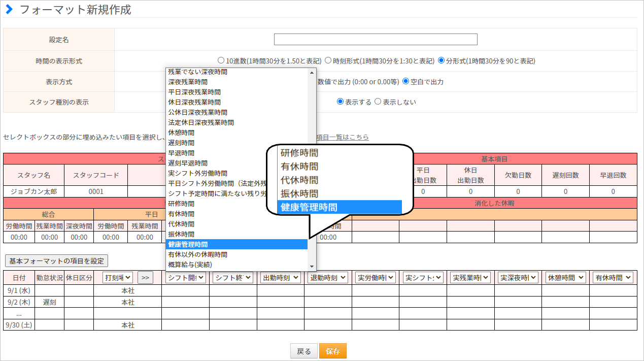
Task: Click the 設定名 text input field
Action: pyautogui.click(x=376, y=39)
